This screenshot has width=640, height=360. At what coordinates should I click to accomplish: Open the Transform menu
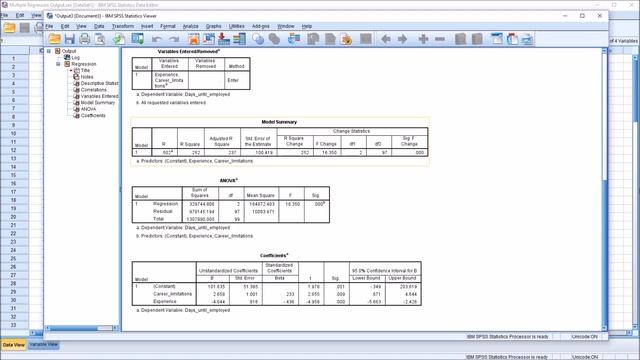[123, 26]
